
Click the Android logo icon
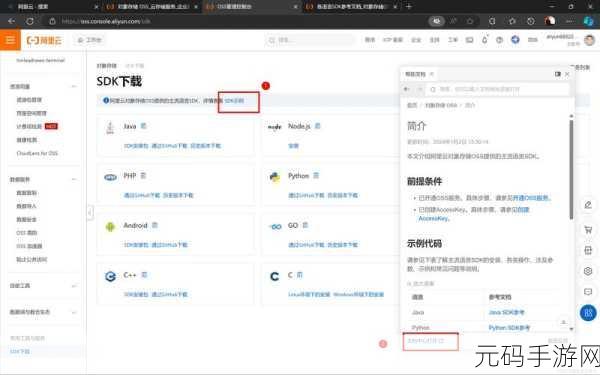click(110, 227)
